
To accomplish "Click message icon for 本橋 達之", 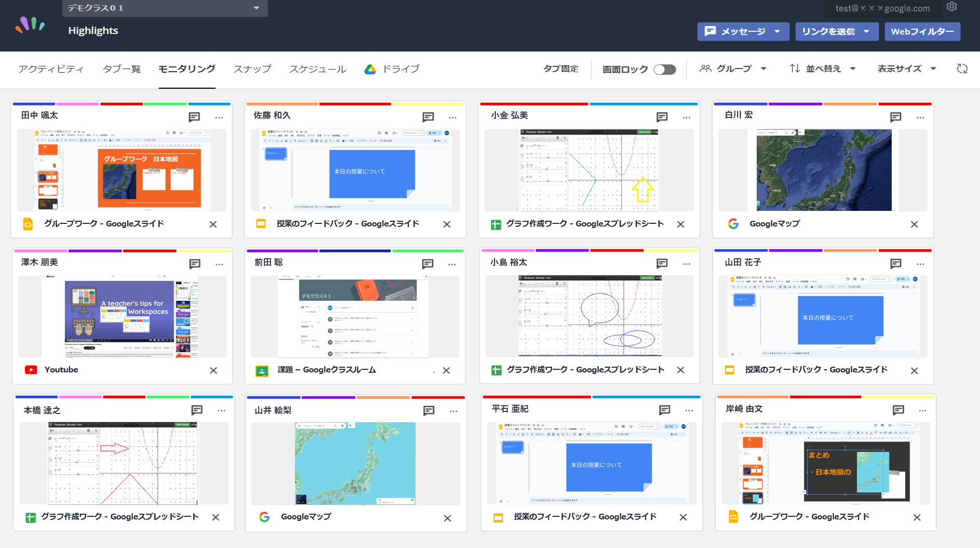I will tap(197, 410).
